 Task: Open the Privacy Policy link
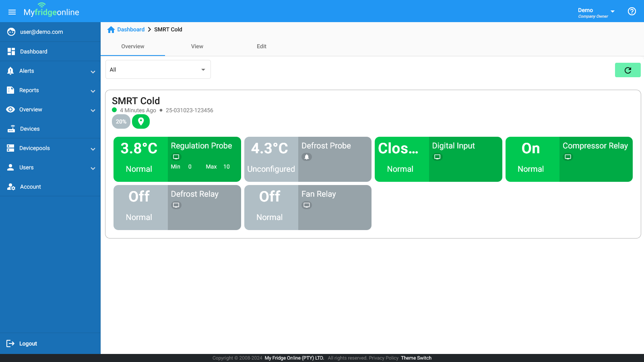coord(384,358)
